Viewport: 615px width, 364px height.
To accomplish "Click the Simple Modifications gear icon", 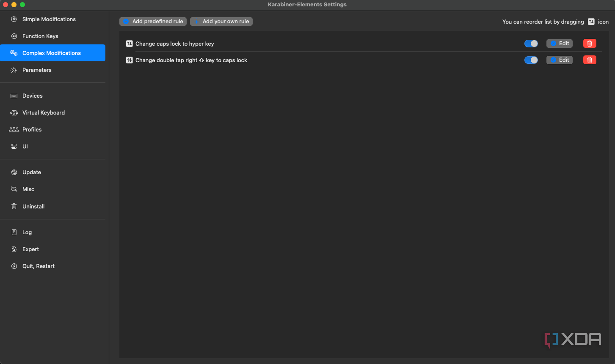I will (x=14, y=19).
